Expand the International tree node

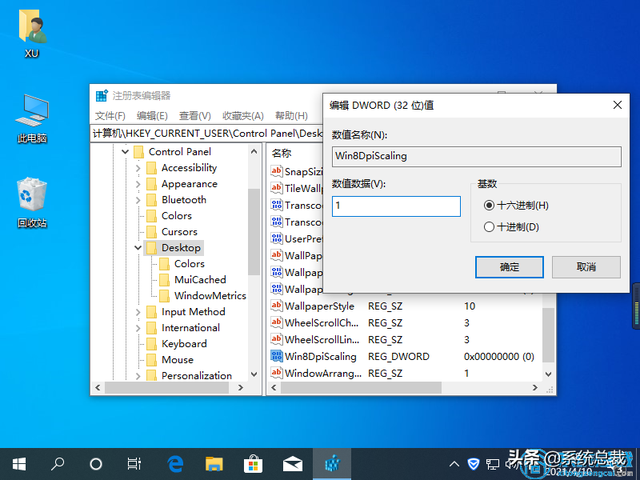coord(138,328)
